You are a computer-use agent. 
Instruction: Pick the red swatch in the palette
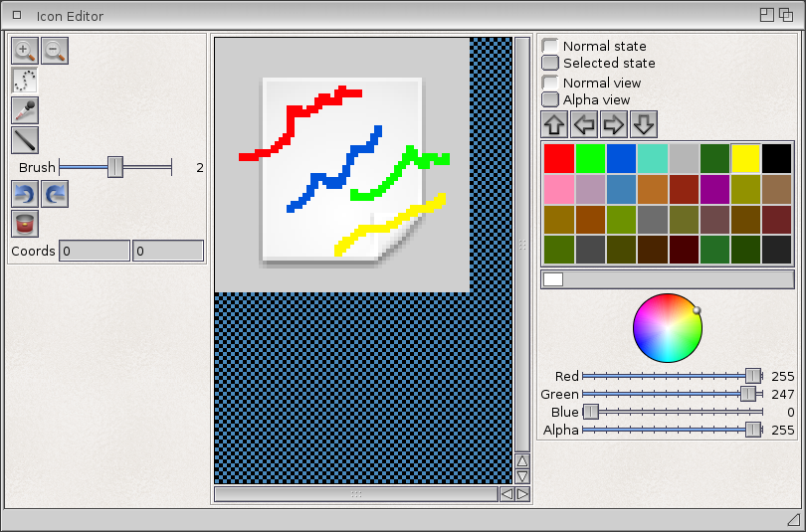(559, 158)
